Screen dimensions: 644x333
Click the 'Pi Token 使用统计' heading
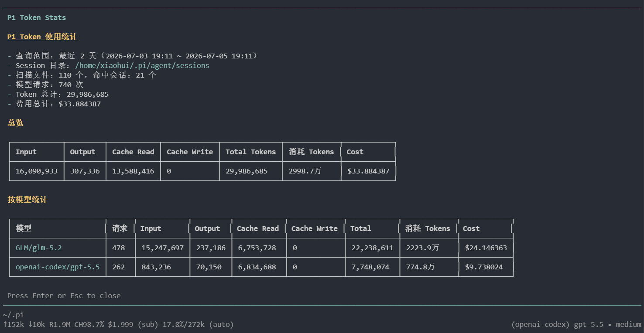[x=42, y=37]
